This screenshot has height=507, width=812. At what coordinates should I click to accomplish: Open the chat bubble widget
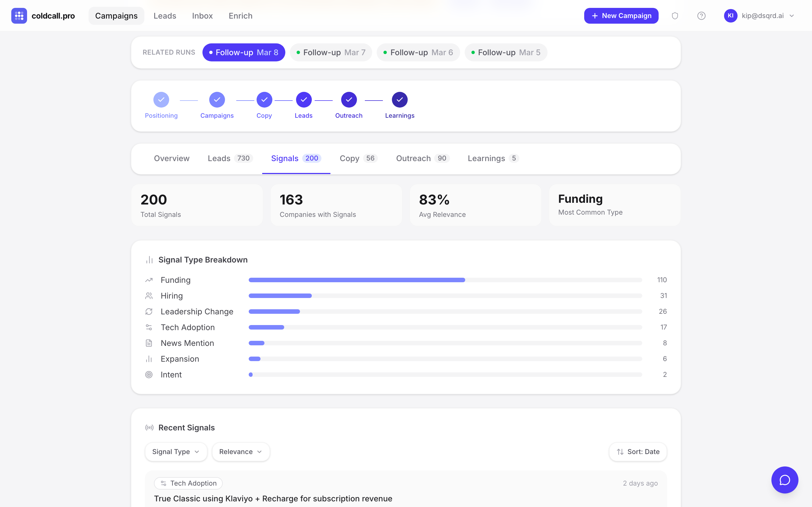[784, 480]
